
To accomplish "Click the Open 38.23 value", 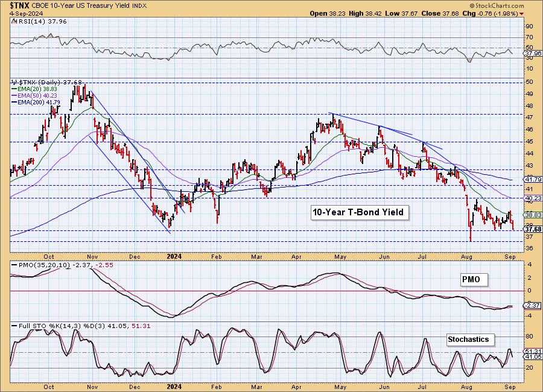I will pos(328,13).
